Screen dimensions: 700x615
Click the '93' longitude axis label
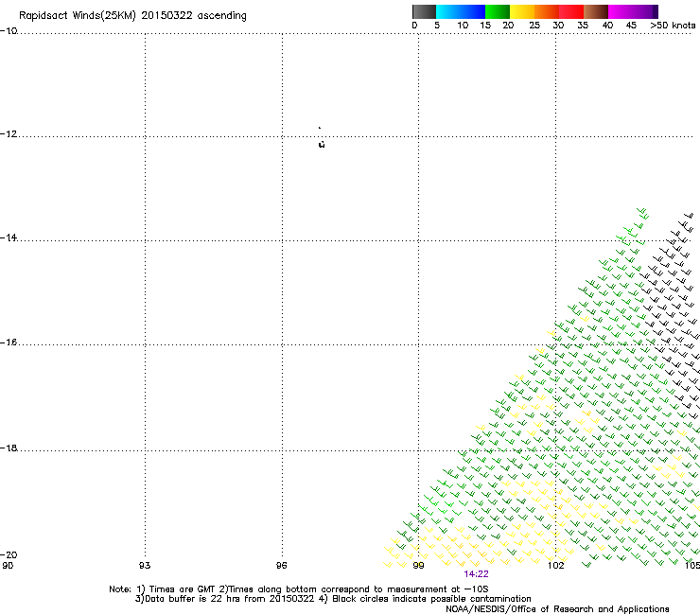click(145, 566)
